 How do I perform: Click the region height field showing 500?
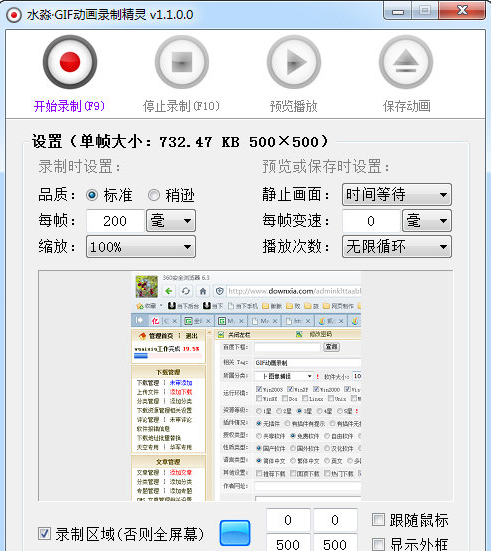[x=335, y=543]
